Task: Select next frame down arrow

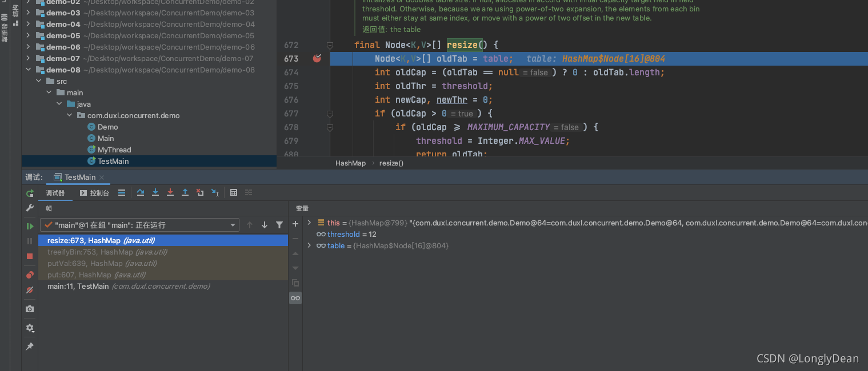Action: (x=265, y=225)
